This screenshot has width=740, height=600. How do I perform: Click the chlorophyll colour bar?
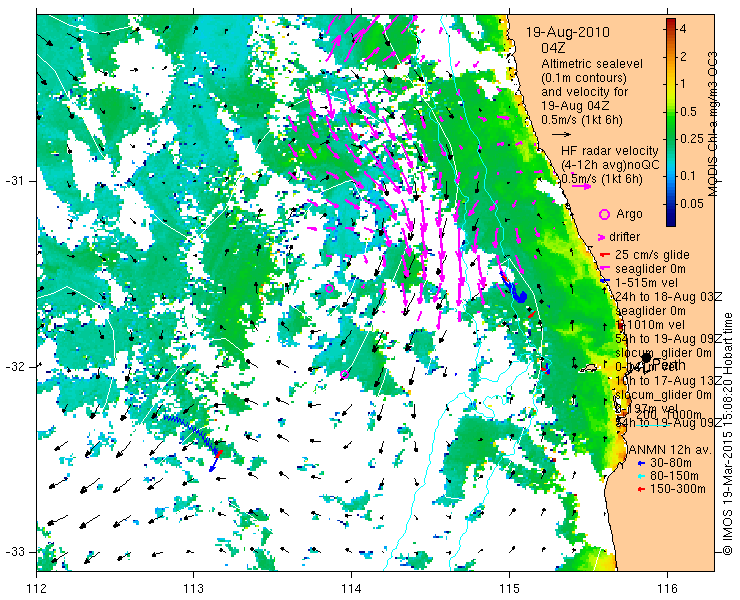[x=671, y=122]
